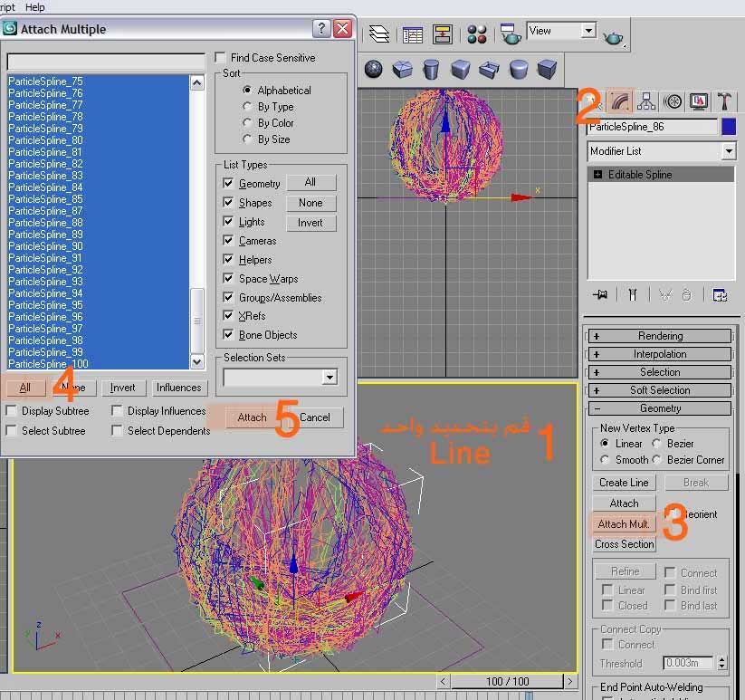Viewport: 745px width, 700px height.
Task: Open the Help menu
Action: pyautogui.click(x=34, y=6)
